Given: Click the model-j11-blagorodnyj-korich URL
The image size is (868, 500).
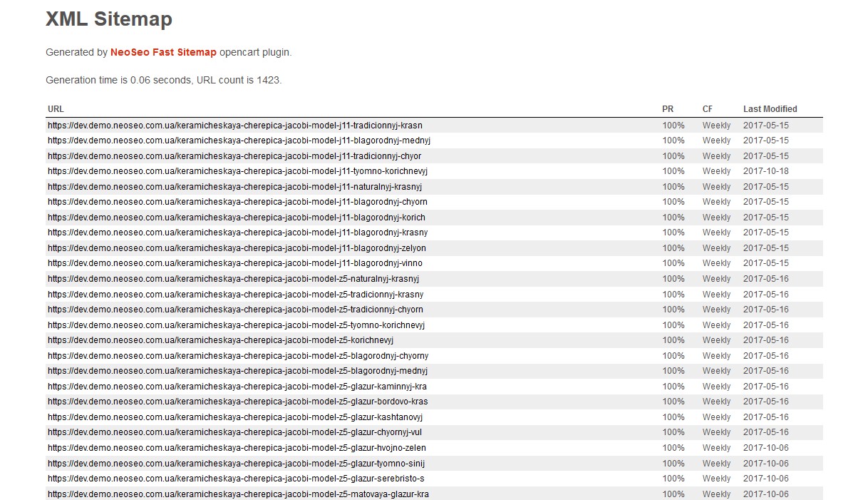Looking at the screenshot, I should 232,217.
